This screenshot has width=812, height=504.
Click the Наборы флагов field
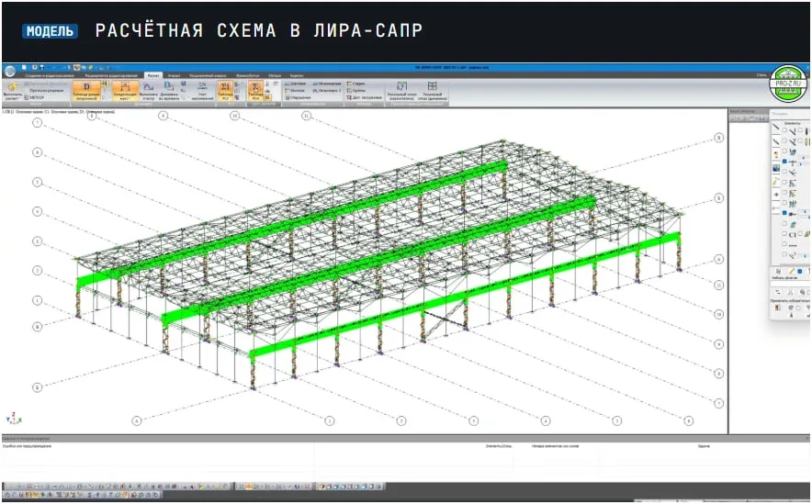790,284
